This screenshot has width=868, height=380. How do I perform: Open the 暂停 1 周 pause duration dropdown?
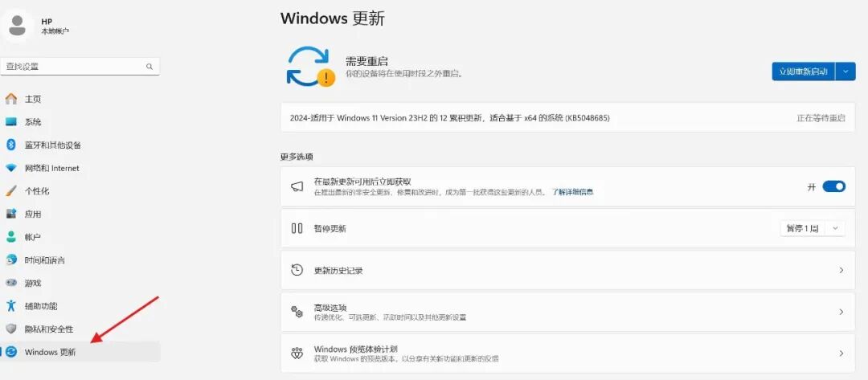(x=813, y=228)
